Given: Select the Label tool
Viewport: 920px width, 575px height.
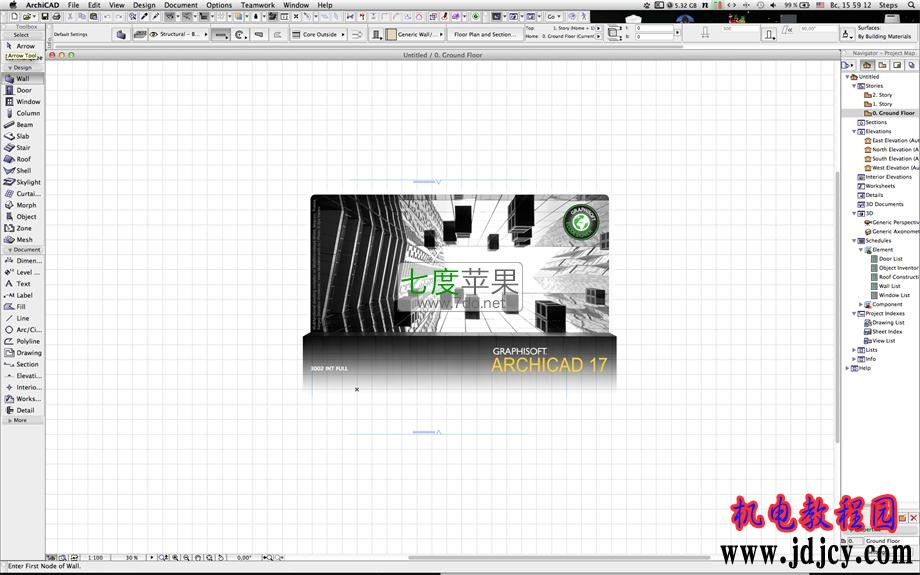Looking at the screenshot, I should click(x=21, y=295).
